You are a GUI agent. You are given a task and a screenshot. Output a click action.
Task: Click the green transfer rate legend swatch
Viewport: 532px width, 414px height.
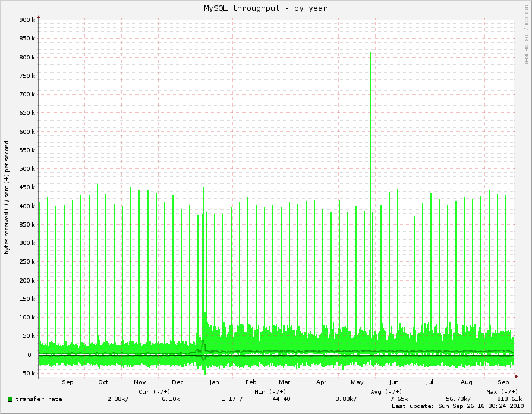pyautogui.click(x=10, y=399)
